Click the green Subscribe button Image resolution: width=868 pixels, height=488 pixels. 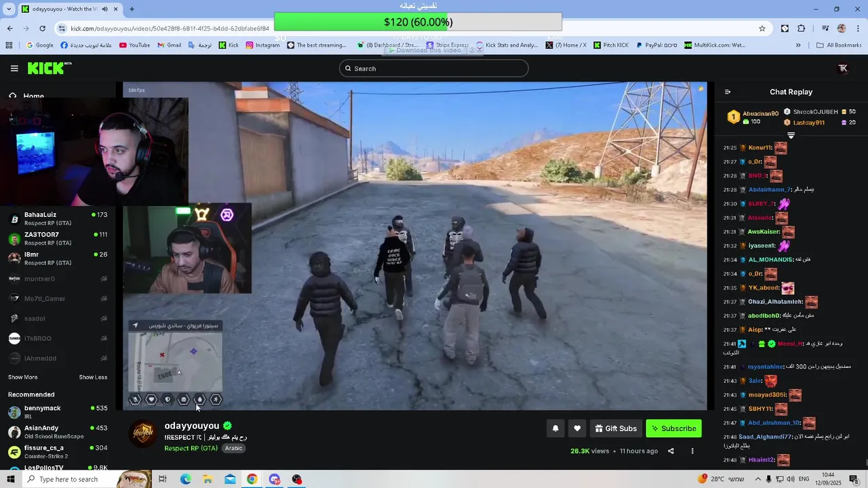674,428
